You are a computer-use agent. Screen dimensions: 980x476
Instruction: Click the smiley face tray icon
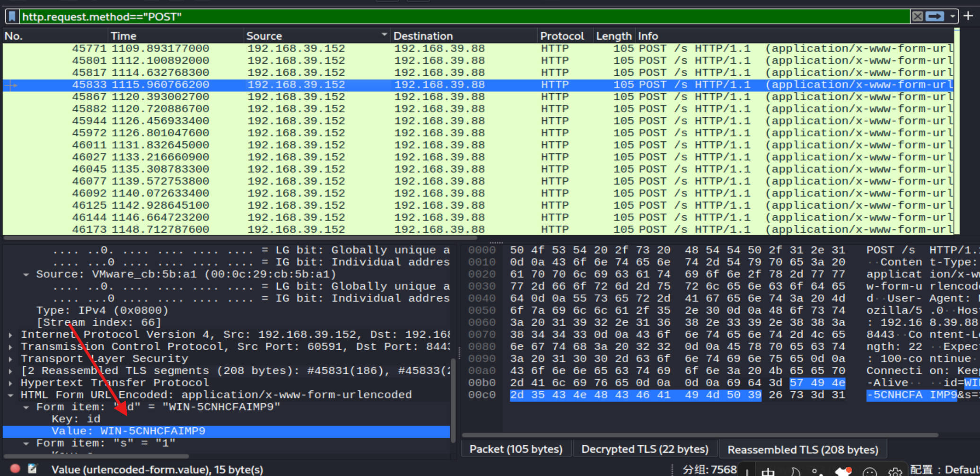tap(869, 471)
